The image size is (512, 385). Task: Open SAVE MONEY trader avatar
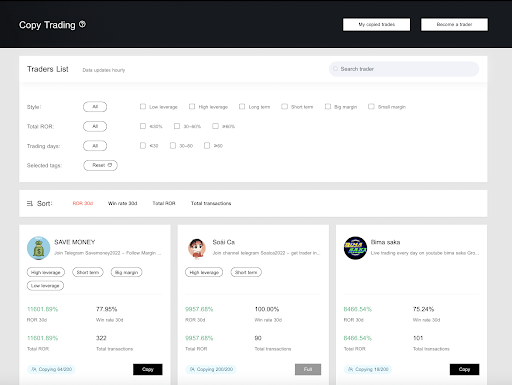coord(39,248)
